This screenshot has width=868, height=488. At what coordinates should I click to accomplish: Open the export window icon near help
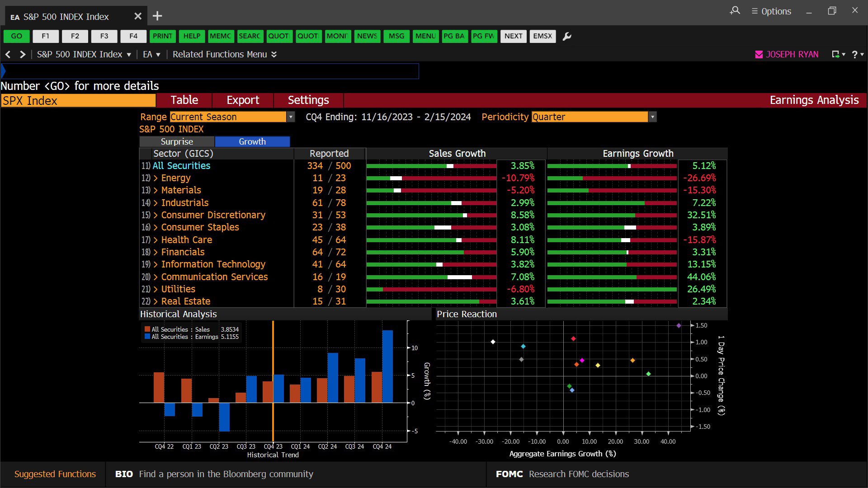click(836, 54)
